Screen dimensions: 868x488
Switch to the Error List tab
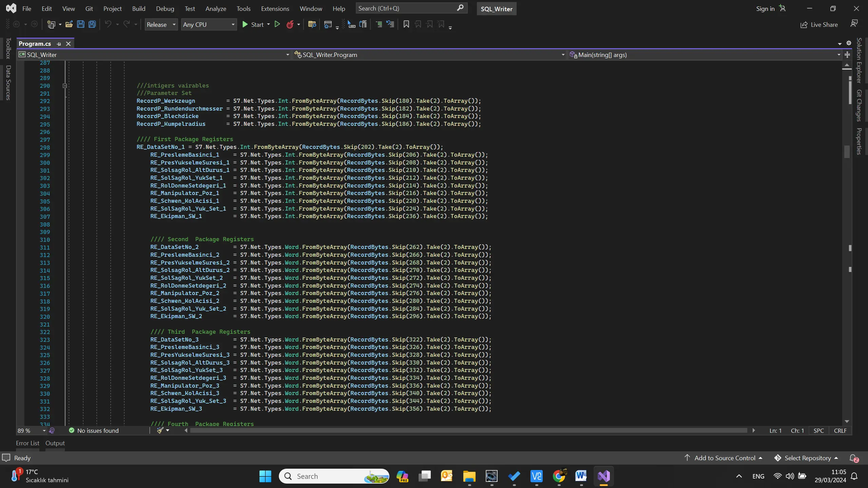[27, 443]
